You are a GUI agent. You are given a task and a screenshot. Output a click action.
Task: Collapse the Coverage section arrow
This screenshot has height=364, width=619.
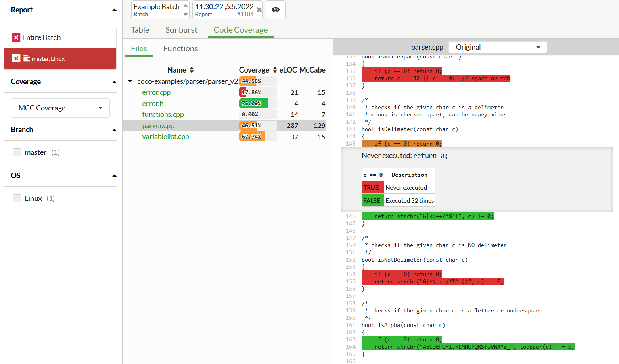coord(114,82)
